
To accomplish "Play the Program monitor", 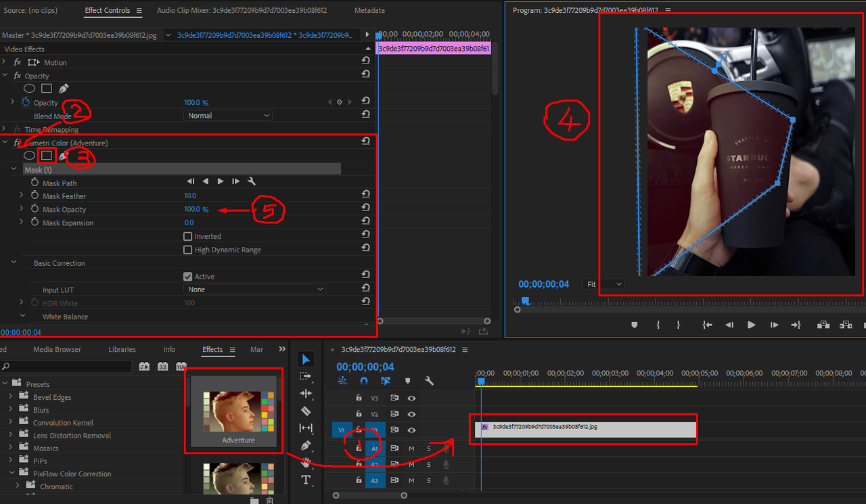I will 751,325.
